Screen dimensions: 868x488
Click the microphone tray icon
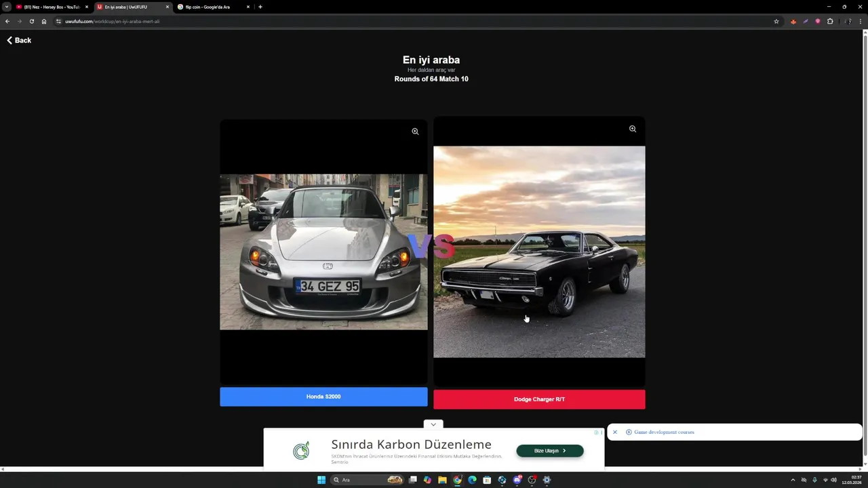coord(814,480)
